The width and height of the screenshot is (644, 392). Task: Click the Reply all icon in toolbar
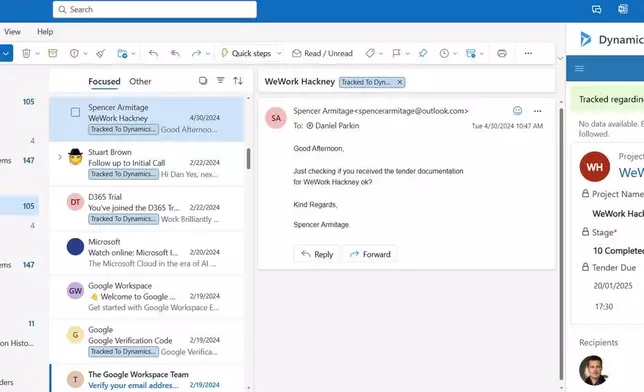(x=175, y=53)
